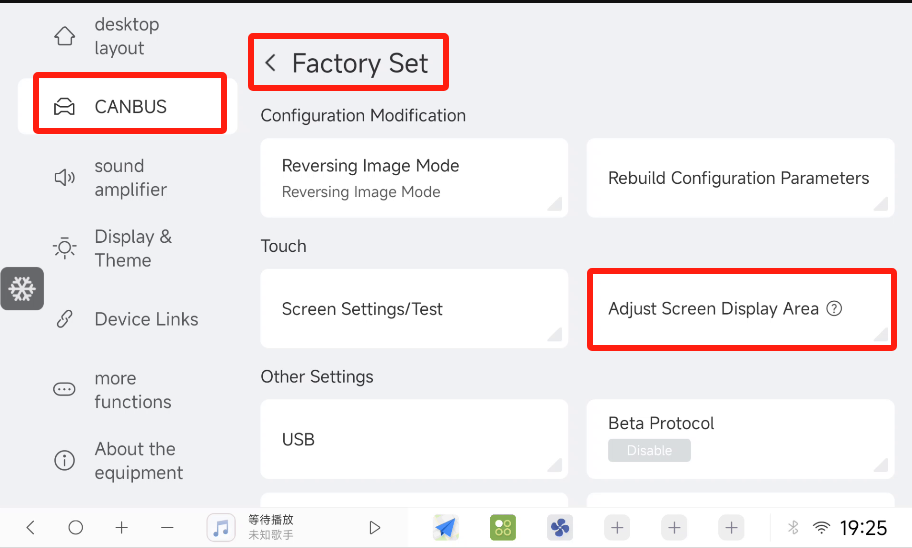This screenshot has height=548, width=912.
Task: Click the Bluetooth status icon
Action: [793, 528]
